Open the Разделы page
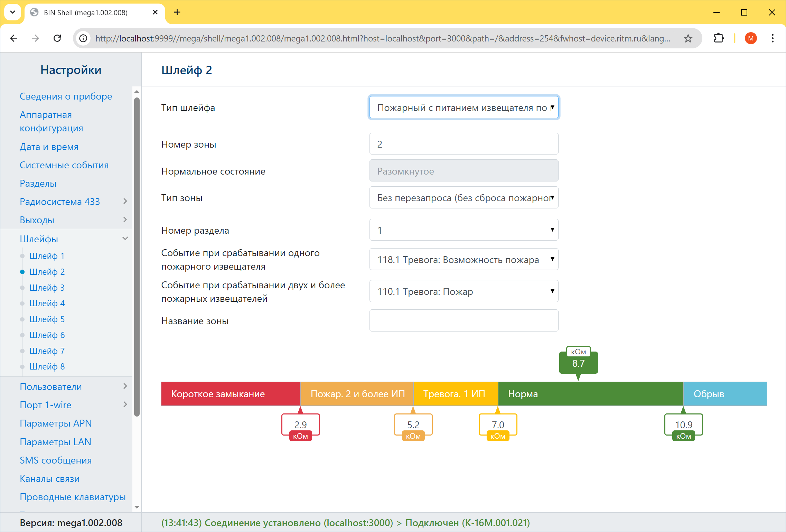This screenshot has height=532, width=786. [38, 184]
